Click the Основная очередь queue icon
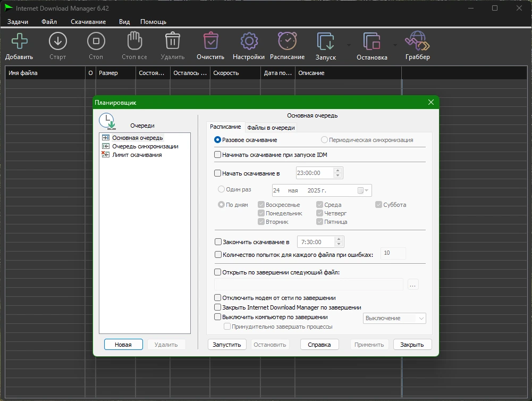 106,138
